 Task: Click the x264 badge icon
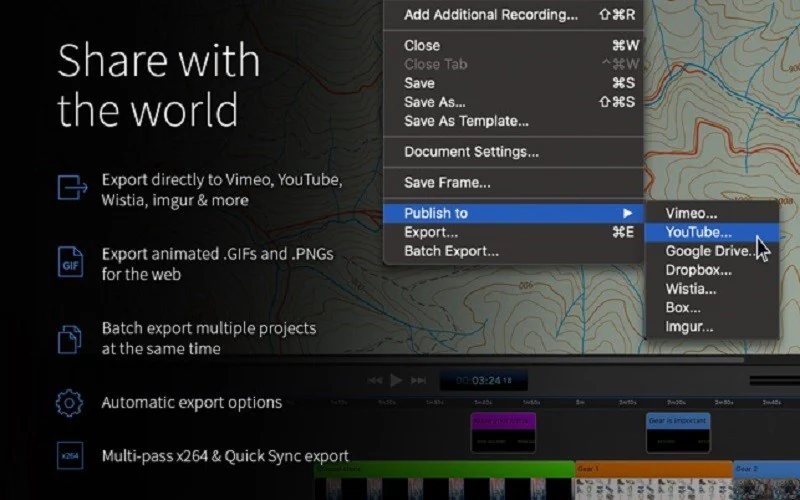click(x=70, y=456)
